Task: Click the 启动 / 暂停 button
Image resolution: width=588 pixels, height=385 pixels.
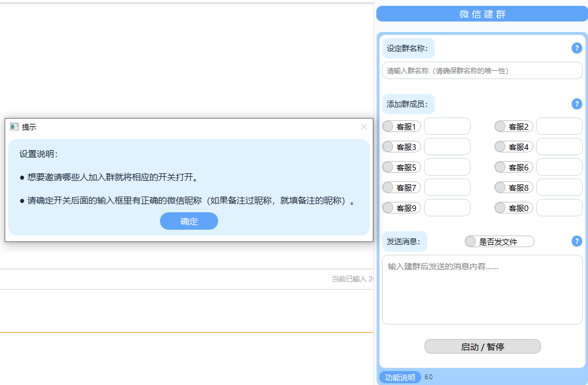Action: click(482, 347)
